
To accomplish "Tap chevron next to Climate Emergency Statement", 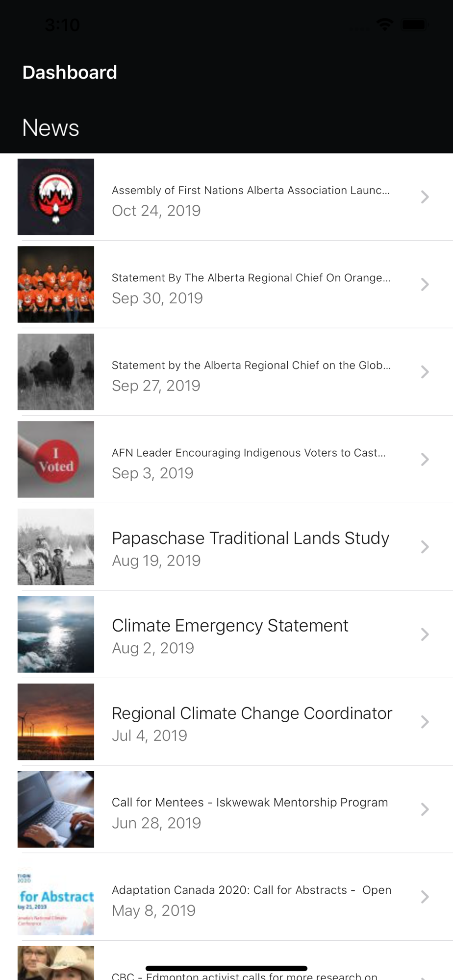I will coord(425,635).
